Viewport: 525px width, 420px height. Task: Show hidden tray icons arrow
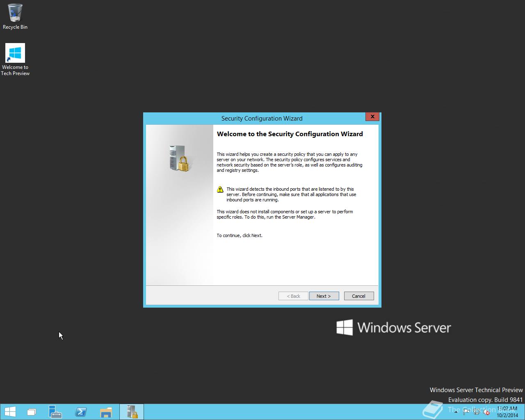[x=456, y=412]
